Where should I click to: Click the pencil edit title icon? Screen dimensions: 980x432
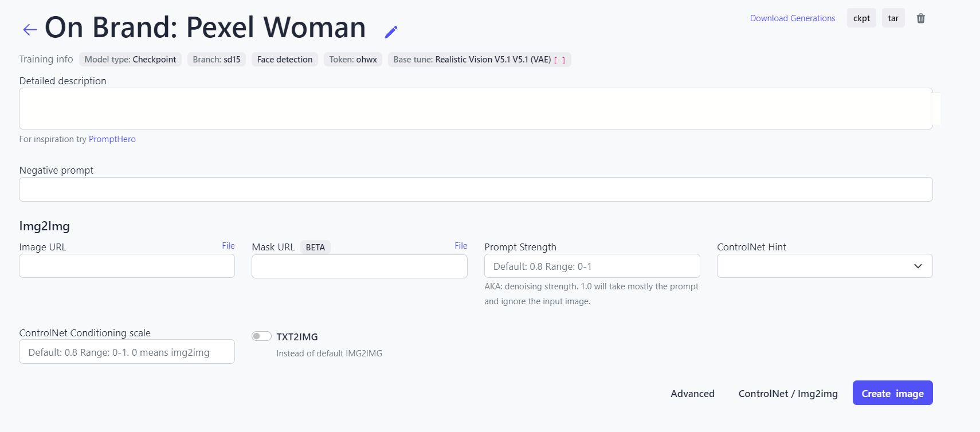click(x=391, y=32)
